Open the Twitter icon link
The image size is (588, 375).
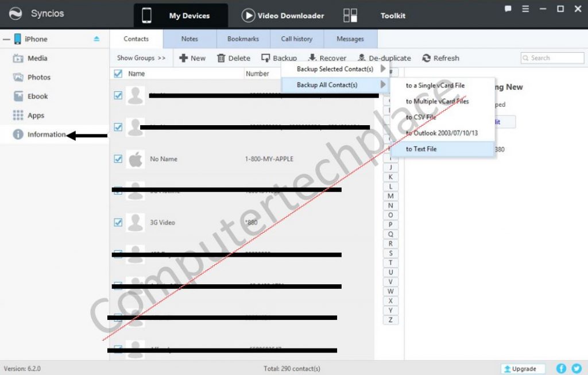coord(577,369)
